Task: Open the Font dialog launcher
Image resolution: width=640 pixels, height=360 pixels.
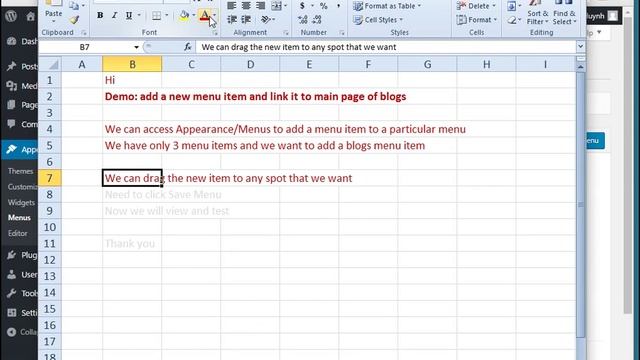Action: 215,33
